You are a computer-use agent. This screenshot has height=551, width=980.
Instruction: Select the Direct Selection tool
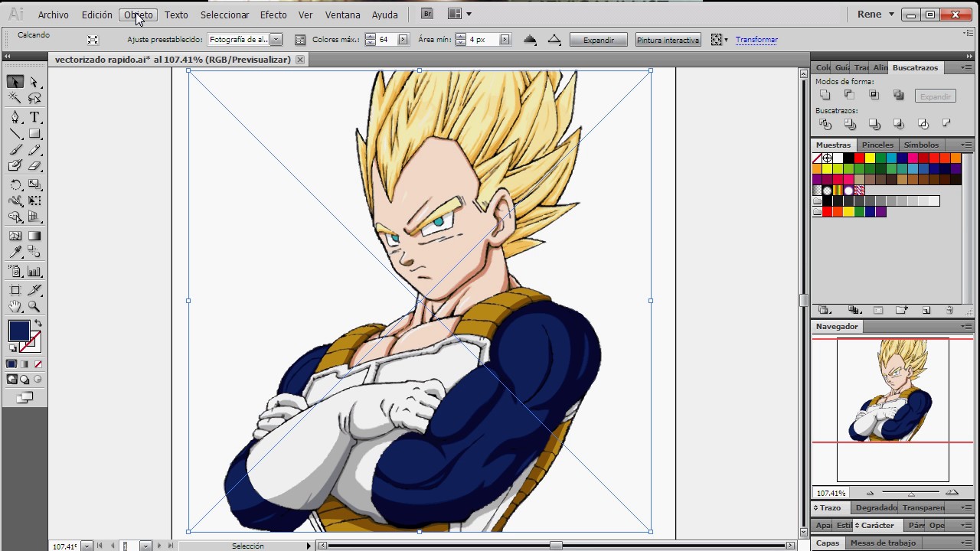(34, 82)
